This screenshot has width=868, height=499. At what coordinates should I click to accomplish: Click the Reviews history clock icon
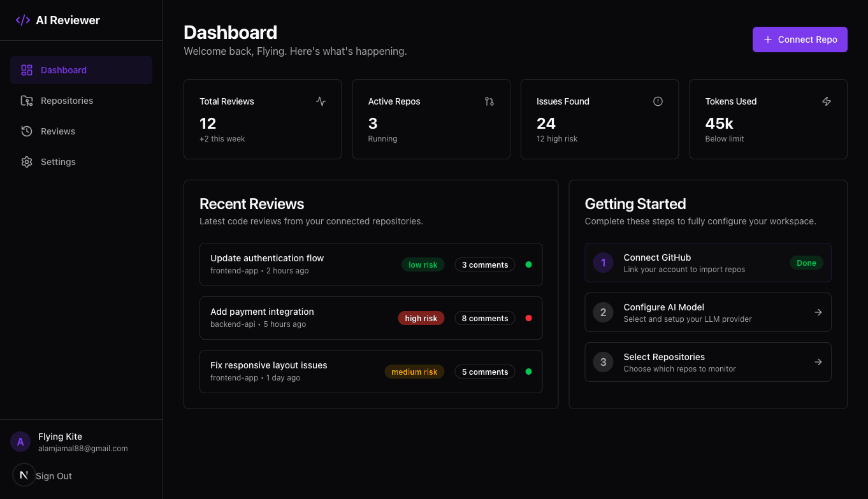(27, 131)
